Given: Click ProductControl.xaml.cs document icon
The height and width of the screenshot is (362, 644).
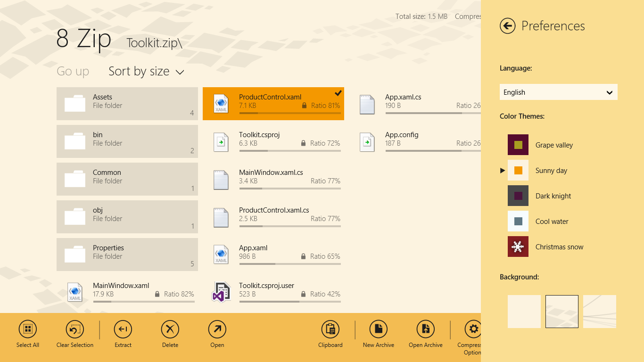Looking at the screenshot, I should tap(221, 217).
